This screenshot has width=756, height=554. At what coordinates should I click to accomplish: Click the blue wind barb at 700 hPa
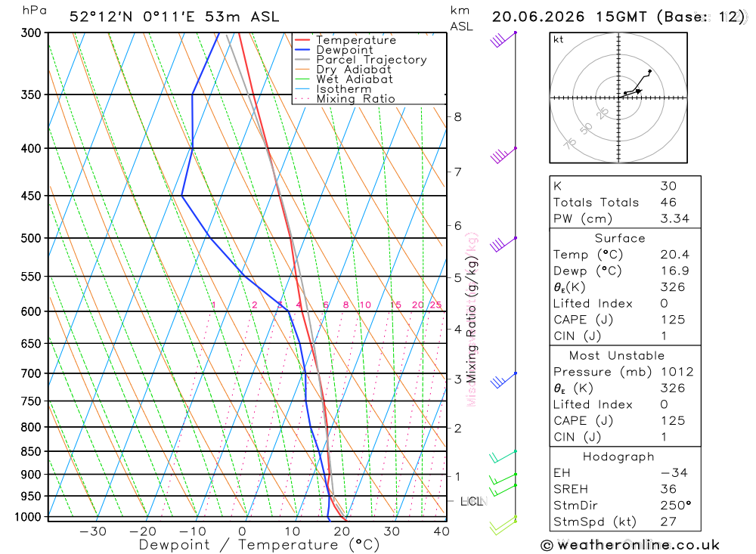[503, 380]
